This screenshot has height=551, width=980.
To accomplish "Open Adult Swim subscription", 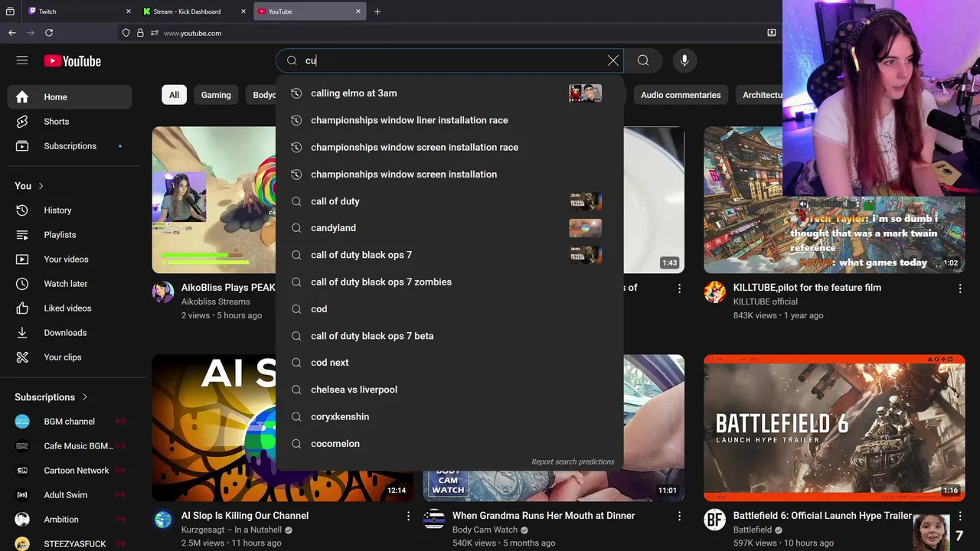I will click(70, 495).
